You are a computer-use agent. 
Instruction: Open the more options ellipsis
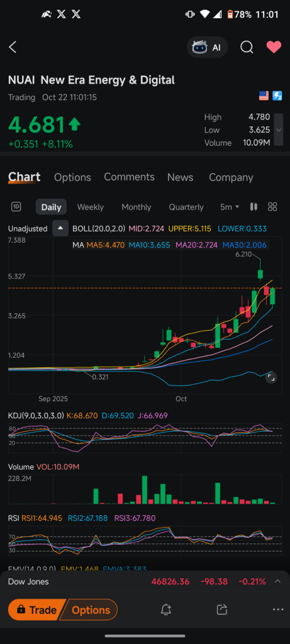coord(278,609)
